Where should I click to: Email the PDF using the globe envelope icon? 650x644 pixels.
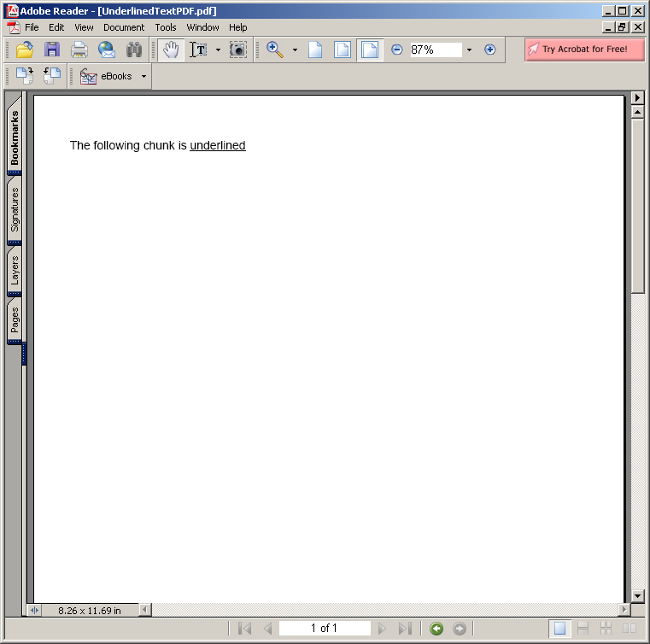(x=107, y=50)
